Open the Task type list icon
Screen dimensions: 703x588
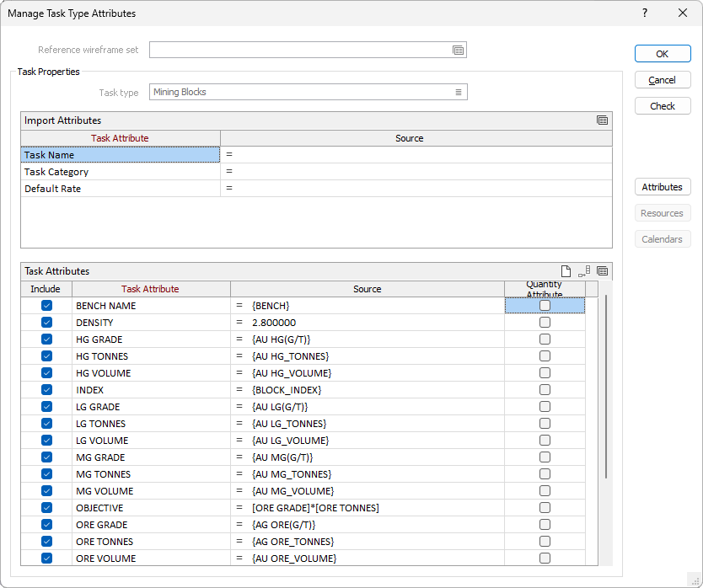(459, 93)
